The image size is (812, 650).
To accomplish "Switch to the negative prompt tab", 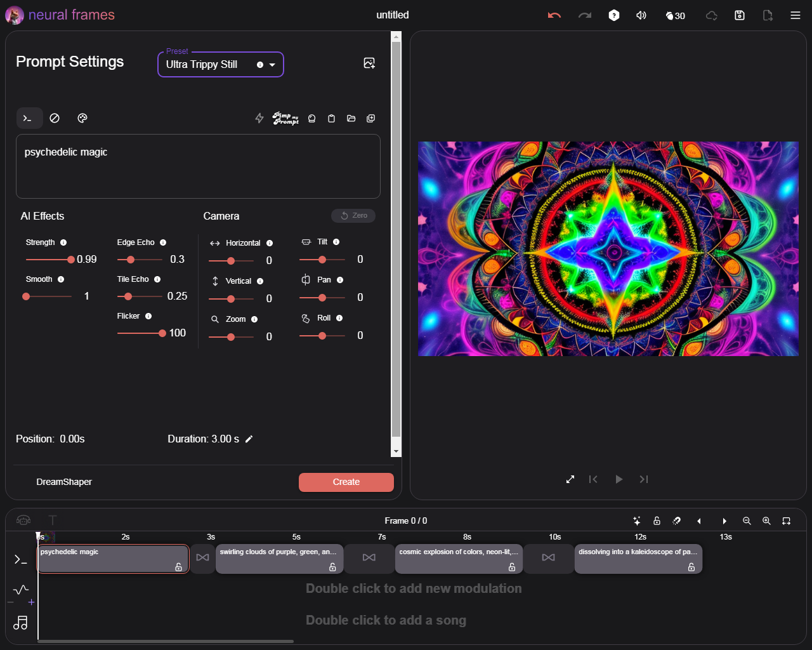I will click(x=55, y=118).
